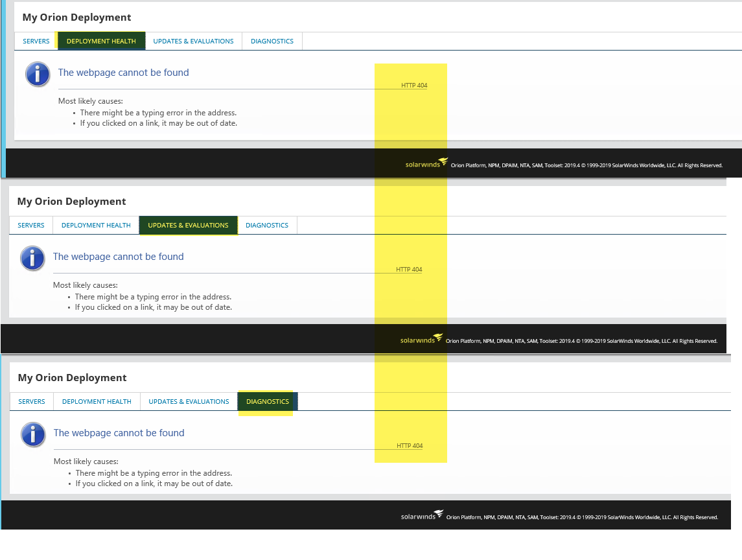Click Orion Platform copyright text, middle footer

coord(581,341)
